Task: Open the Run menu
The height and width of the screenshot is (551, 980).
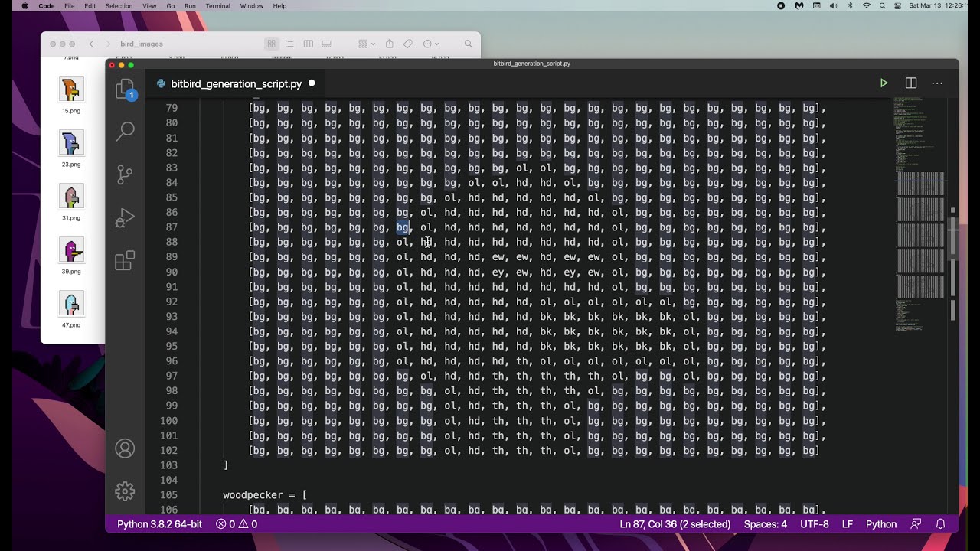Action: tap(190, 5)
